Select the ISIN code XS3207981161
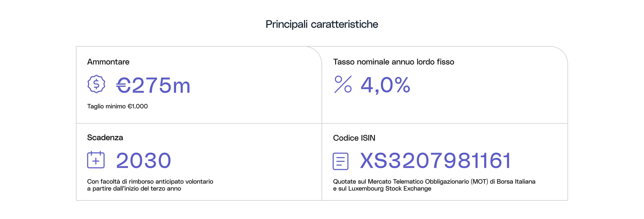 (435, 160)
